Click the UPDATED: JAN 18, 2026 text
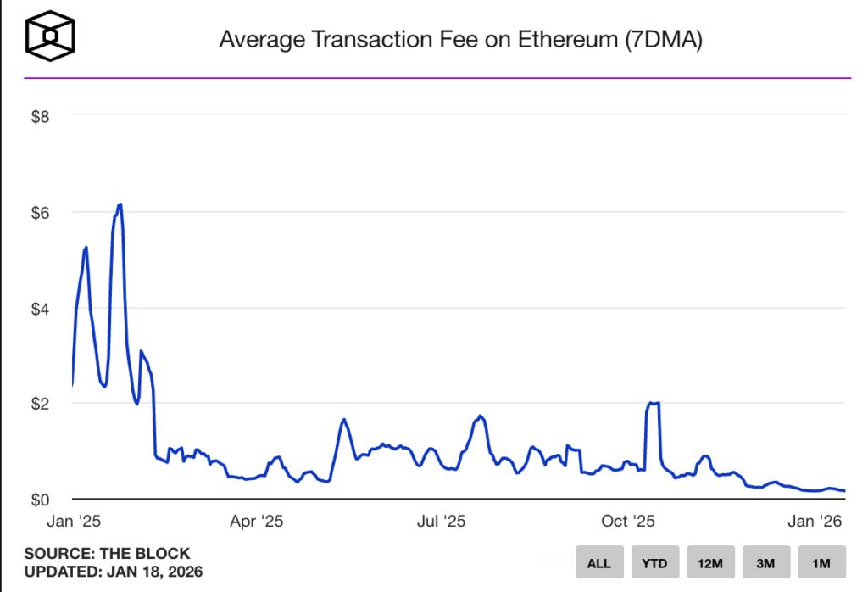Screen dimensions: 868x592 pyautogui.click(x=113, y=572)
